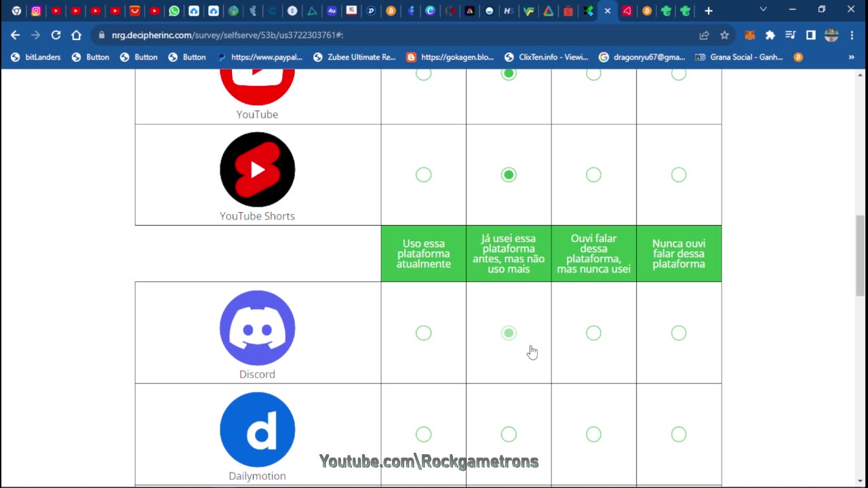The height and width of the screenshot is (488, 868).
Task: Open the ClixTen.info bookmark
Action: pos(546,58)
